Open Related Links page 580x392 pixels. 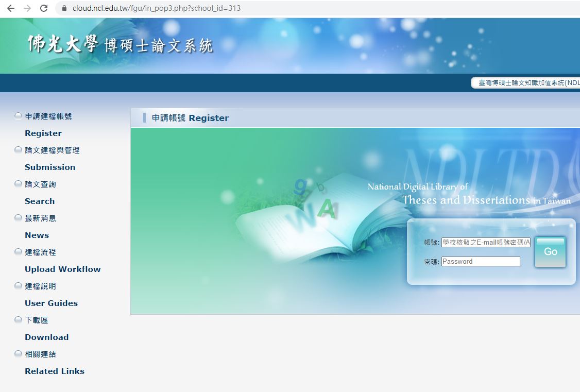click(x=55, y=371)
